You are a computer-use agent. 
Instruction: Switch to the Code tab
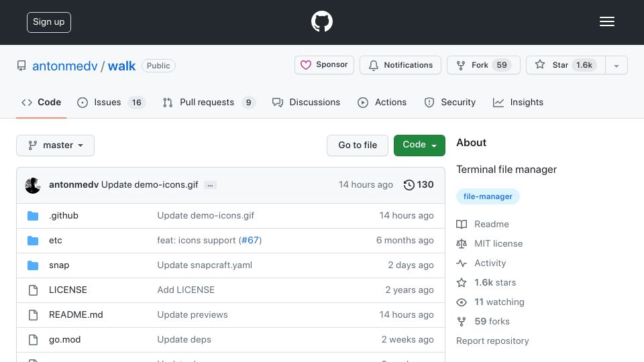[x=41, y=102]
